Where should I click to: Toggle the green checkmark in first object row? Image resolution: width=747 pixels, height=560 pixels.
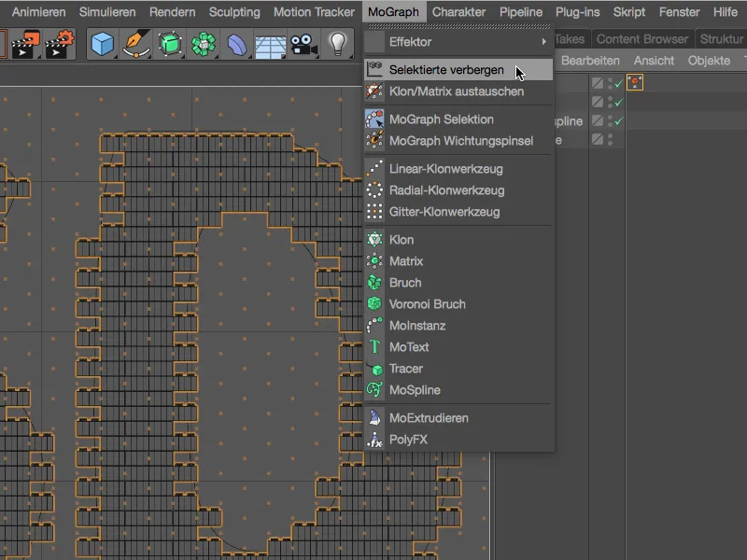click(x=617, y=82)
